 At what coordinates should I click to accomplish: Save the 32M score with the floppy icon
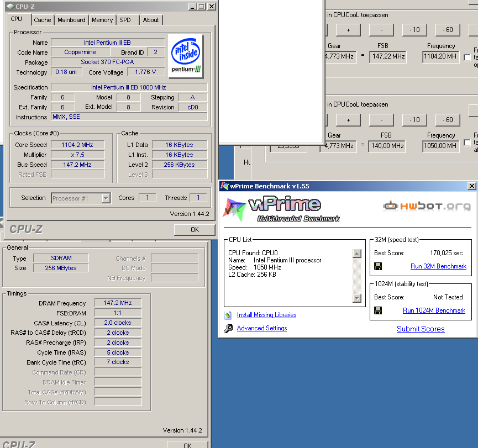point(378,266)
